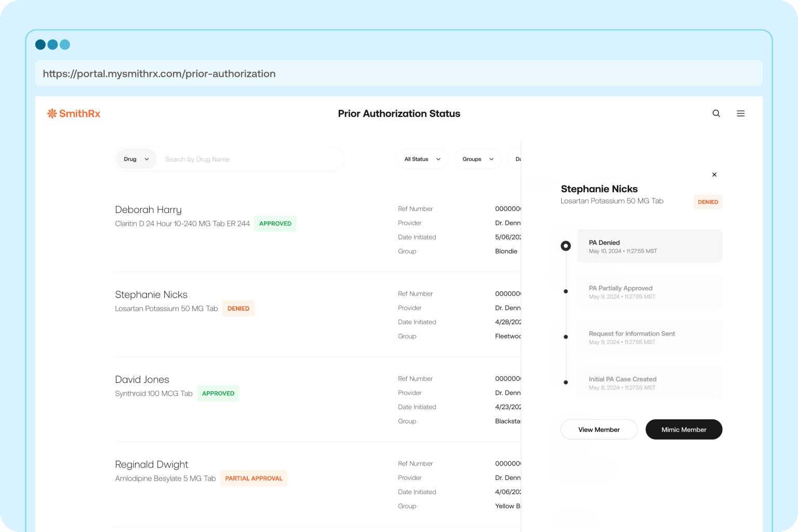Focus the Search by Drug Name field
This screenshot has width=798, height=532.
[249, 159]
